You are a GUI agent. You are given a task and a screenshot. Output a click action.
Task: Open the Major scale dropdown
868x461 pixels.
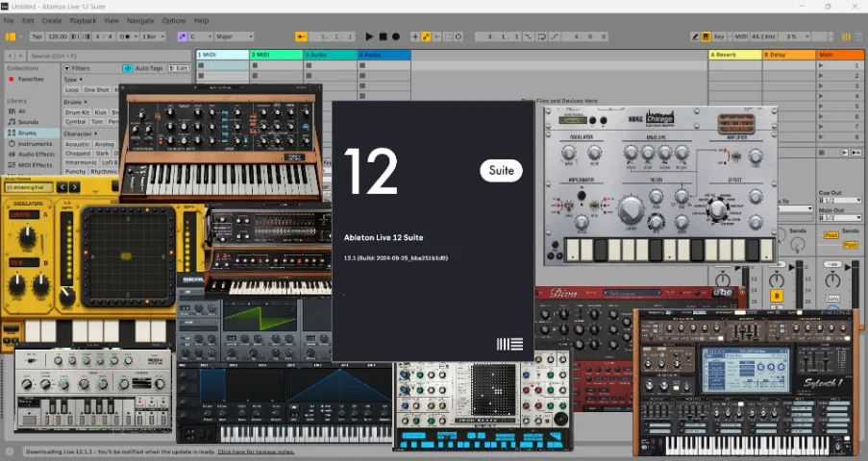(235, 36)
